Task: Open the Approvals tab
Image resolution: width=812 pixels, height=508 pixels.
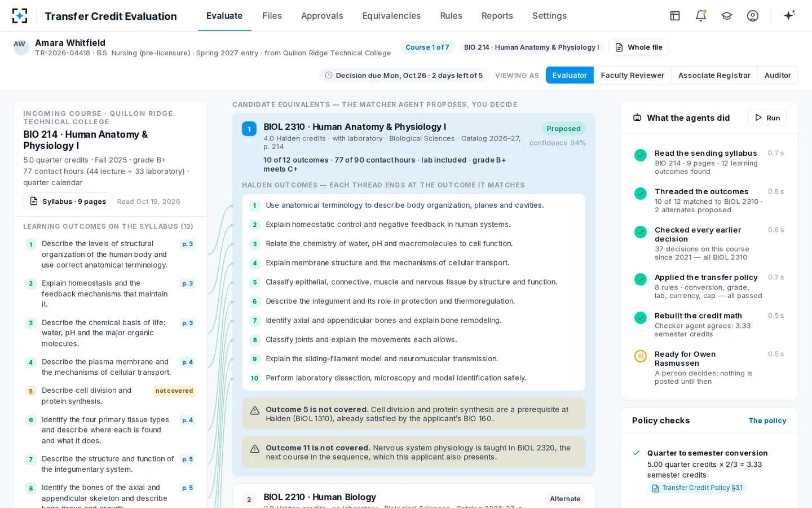Action: [322, 16]
